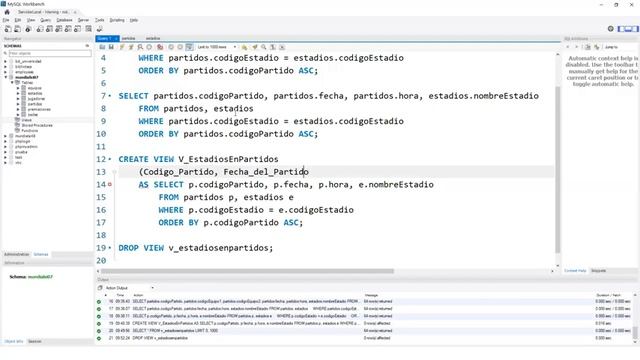Get context help manually icon

(588, 47)
